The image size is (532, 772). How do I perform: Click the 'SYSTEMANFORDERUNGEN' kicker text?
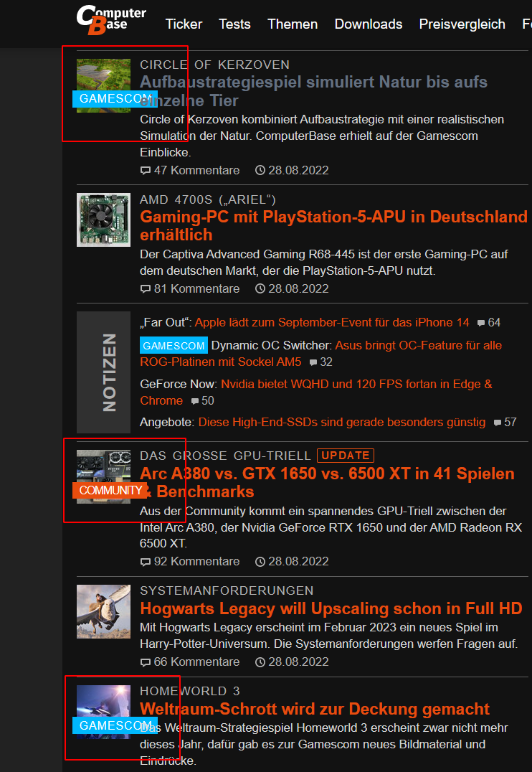click(x=227, y=590)
